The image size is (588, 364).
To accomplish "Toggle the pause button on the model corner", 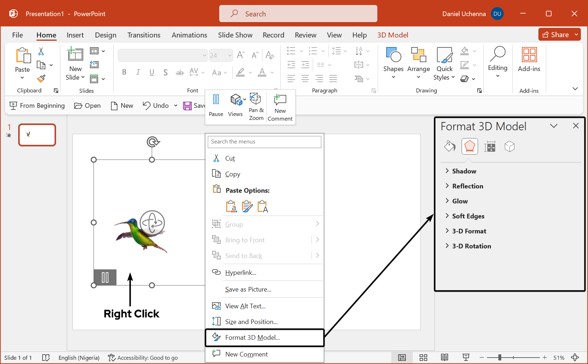I will 105,277.
